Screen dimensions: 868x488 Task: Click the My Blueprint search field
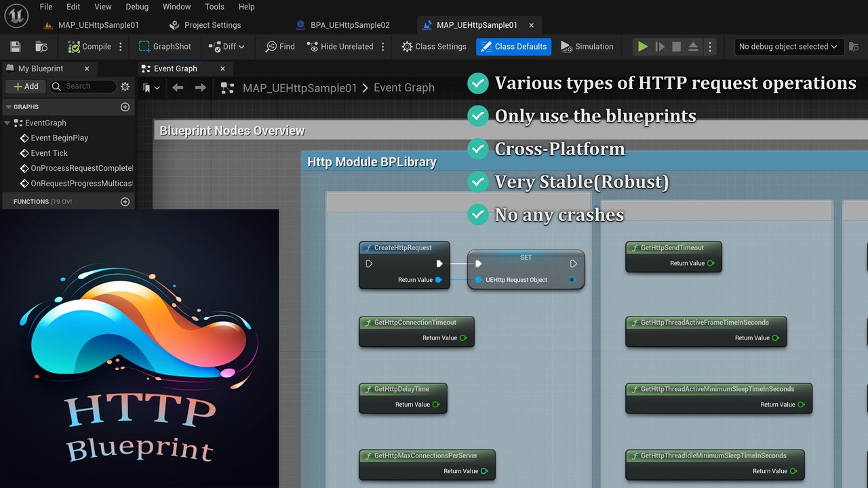[x=83, y=86]
